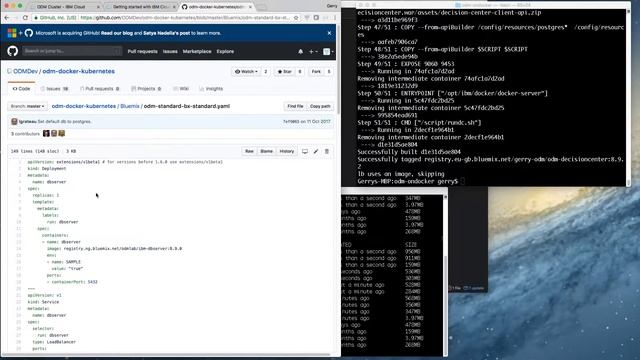This screenshot has height=360, width=640.
Task: Open 'Satya Nadella's post' banner link
Action: [x=167, y=33]
